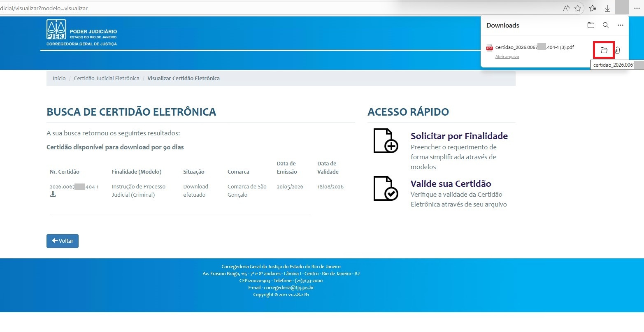644x332 pixels.
Task: Open browser Settings and more menu
Action: click(x=637, y=8)
